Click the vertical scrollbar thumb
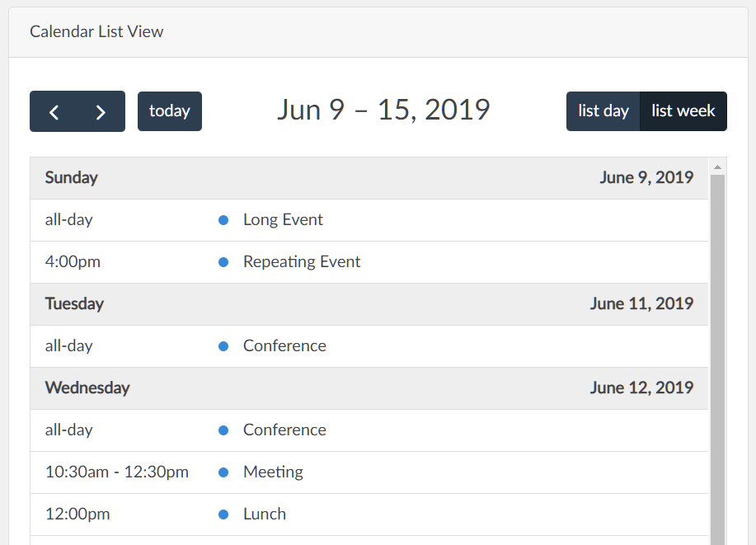 coord(717,355)
